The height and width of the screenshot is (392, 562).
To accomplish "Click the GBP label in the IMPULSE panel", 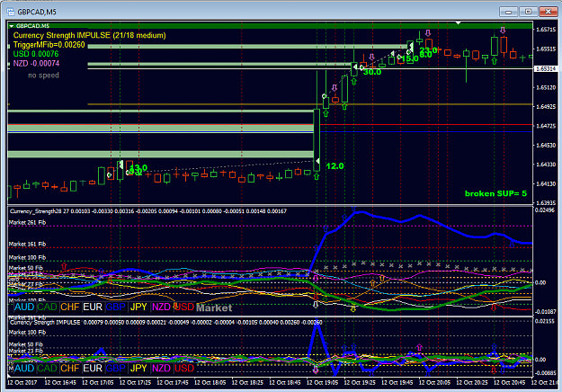I will (x=116, y=368).
